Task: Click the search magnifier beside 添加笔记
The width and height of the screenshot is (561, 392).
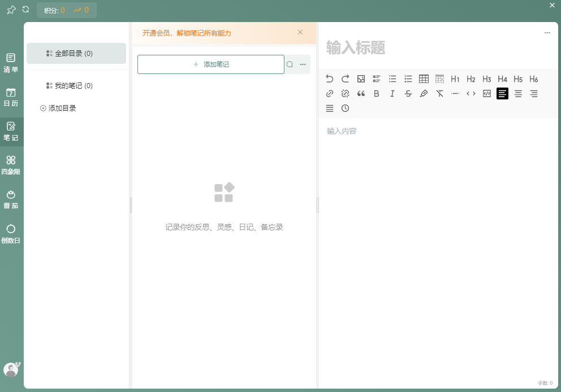Action: pyautogui.click(x=289, y=64)
